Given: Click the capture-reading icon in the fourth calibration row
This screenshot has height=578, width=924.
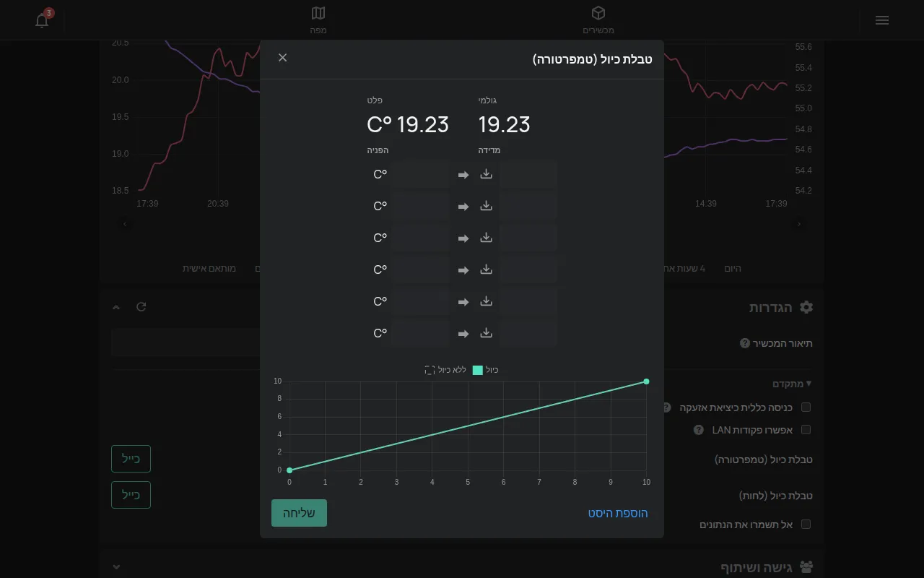Looking at the screenshot, I should point(487,269).
